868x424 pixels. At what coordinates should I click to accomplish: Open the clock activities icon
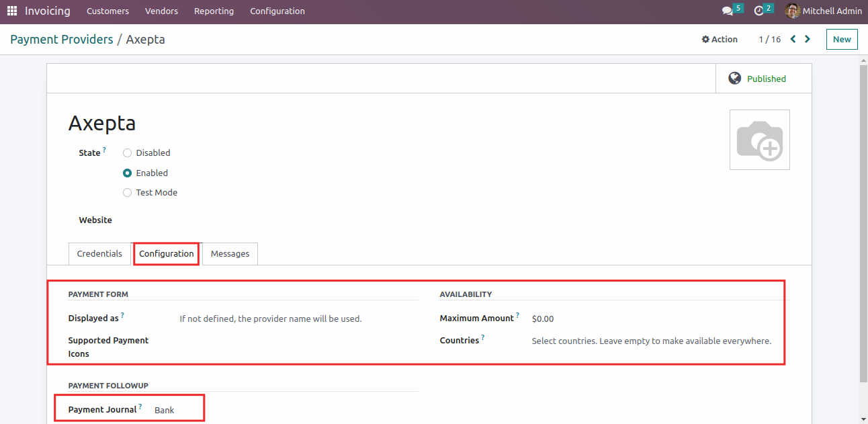point(759,11)
